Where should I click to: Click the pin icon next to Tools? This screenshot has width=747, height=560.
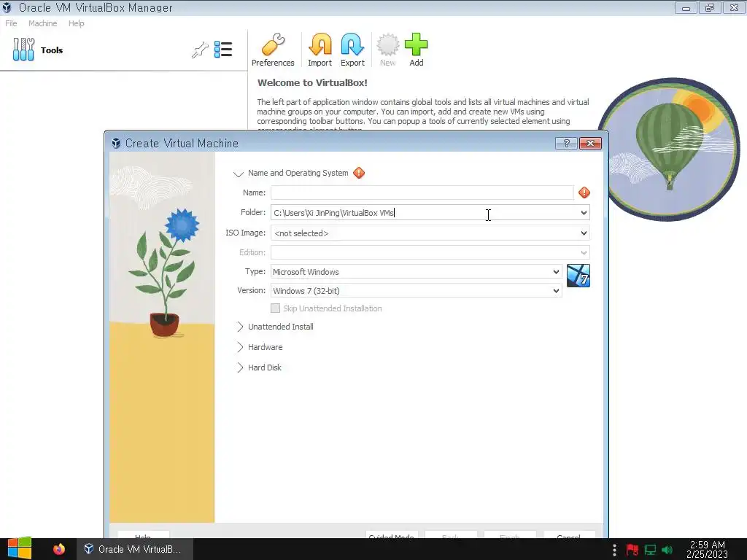(200, 50)
